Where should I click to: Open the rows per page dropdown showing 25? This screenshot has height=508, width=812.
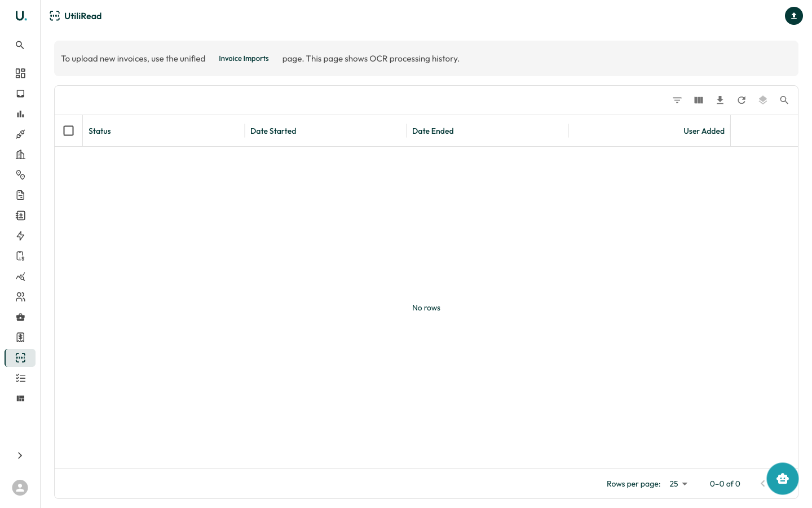coord(678,484)
